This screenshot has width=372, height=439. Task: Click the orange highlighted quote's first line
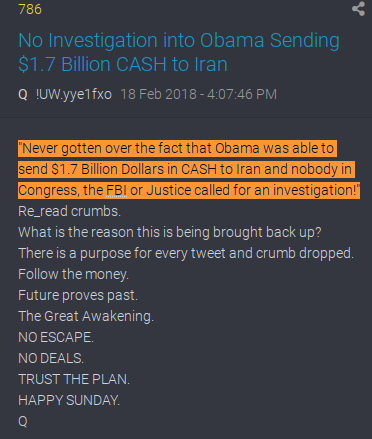[177, 148]
